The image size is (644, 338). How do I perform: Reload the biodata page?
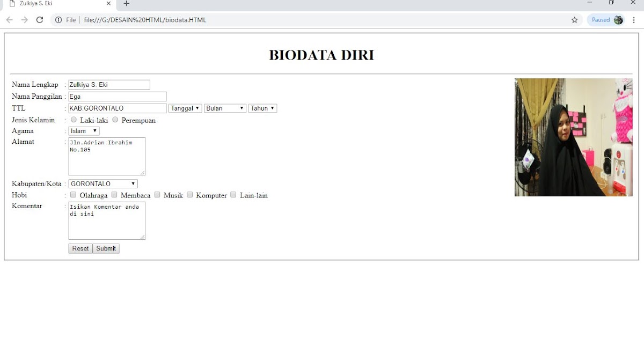(39, 20)
